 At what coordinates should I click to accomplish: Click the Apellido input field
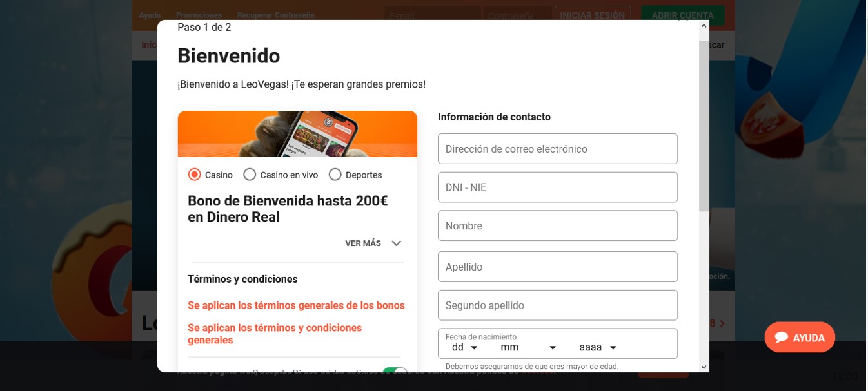click(558, 267)
